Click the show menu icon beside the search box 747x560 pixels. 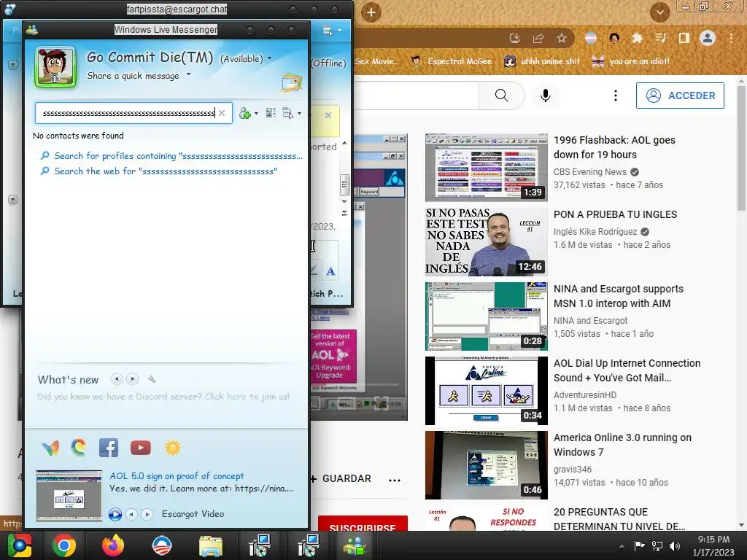(287, 113)
